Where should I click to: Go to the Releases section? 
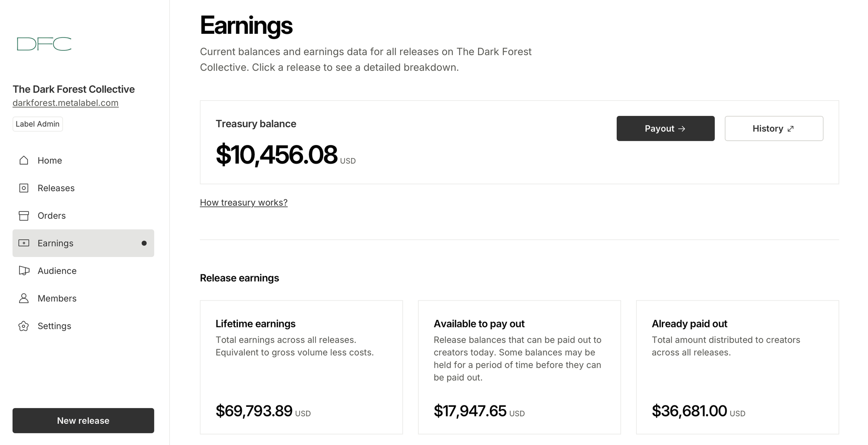coord(56,188)
